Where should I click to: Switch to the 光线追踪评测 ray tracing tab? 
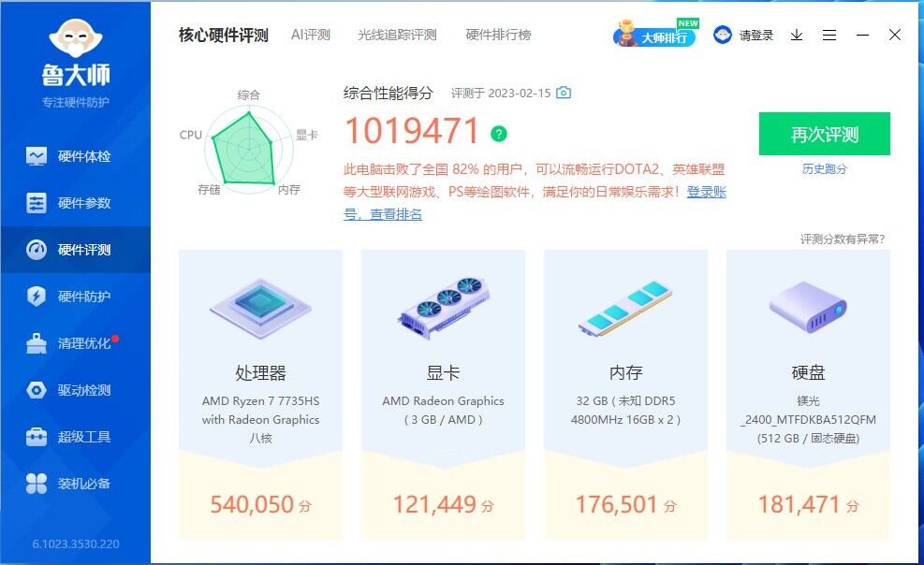[x=396, y=35]
